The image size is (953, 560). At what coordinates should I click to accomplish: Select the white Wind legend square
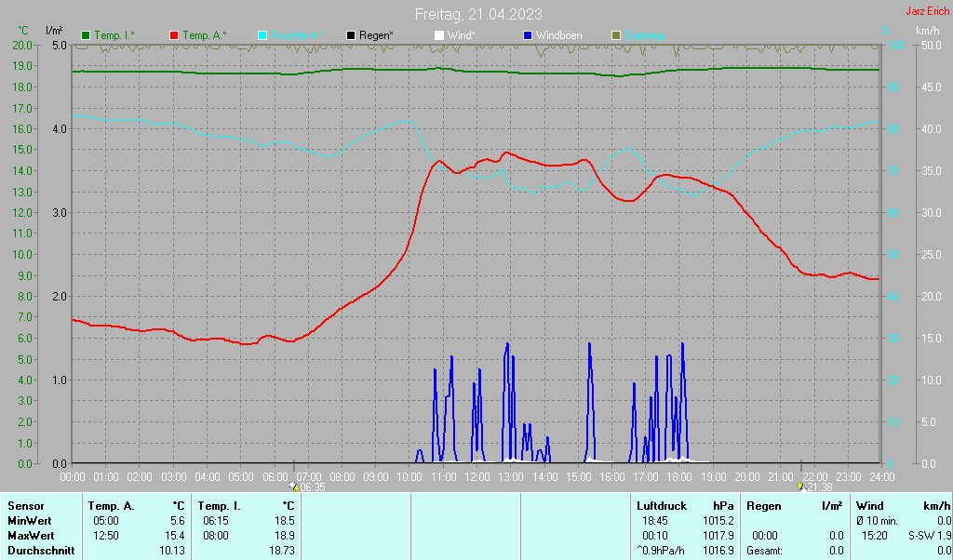[439, 35]
